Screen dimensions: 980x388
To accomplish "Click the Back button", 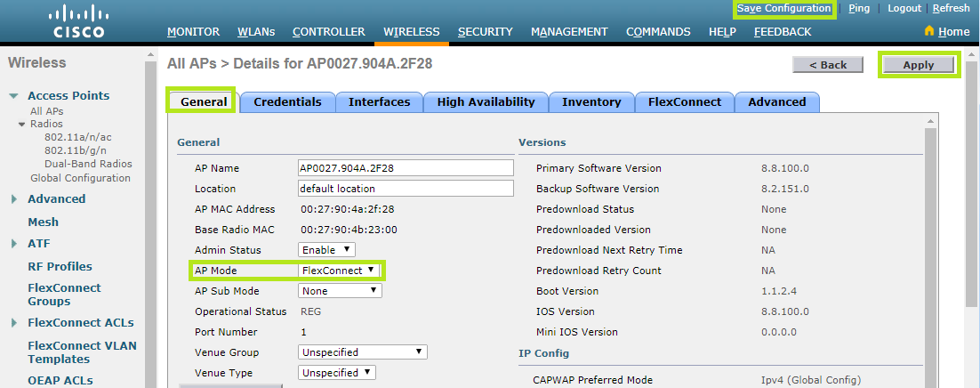I will [827, 65].
